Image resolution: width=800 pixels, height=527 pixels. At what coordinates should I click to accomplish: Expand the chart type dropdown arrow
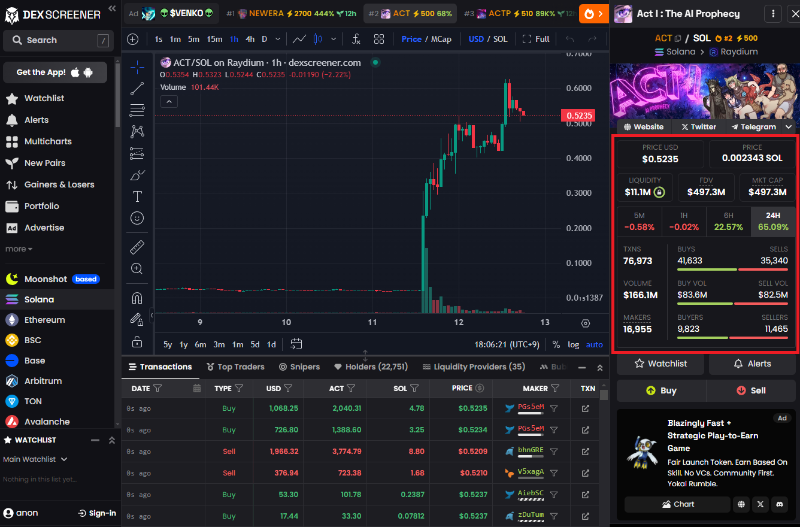334,39
